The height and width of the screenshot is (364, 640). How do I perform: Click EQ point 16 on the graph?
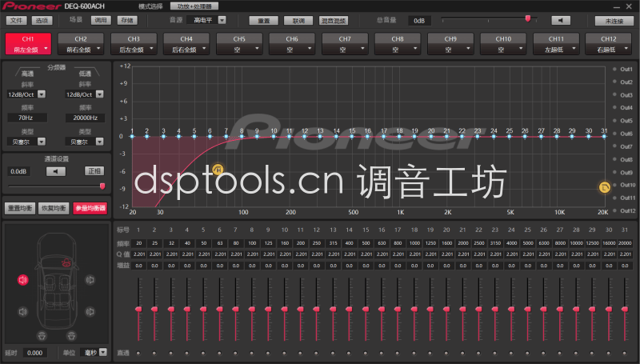tap(368, 136)
